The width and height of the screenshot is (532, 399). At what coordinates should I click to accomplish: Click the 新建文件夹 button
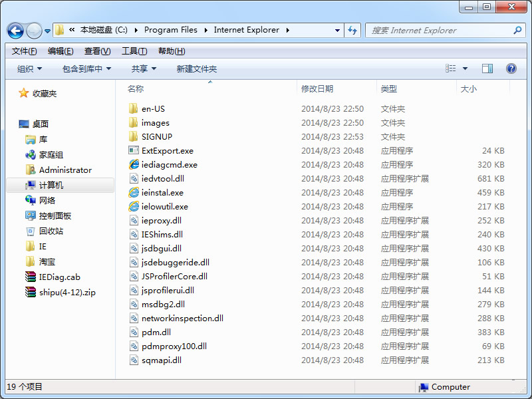197,69
